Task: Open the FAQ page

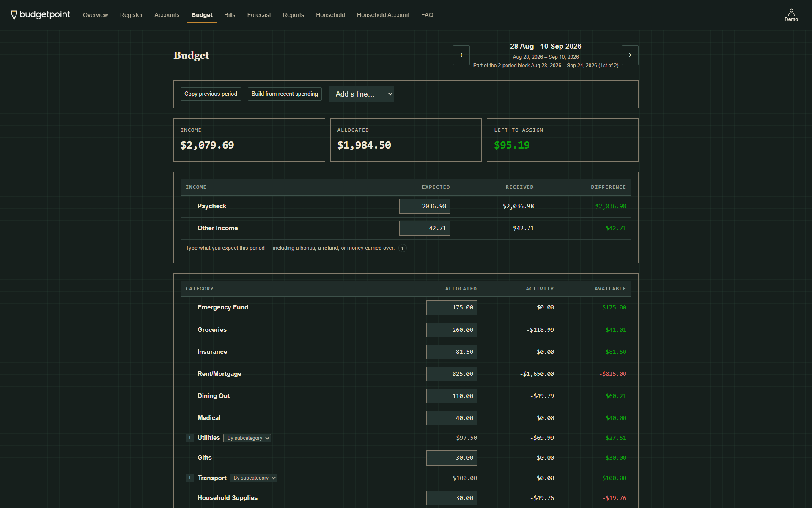Action: (427, 15)
